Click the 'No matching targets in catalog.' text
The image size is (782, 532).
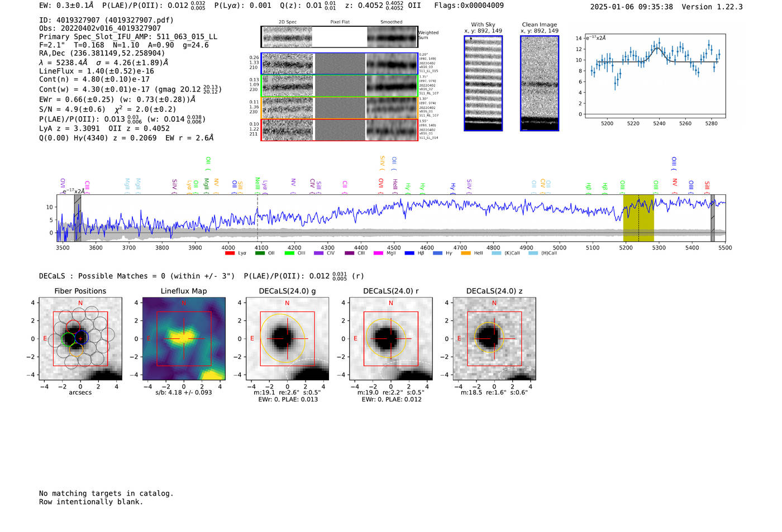(106, 493)
